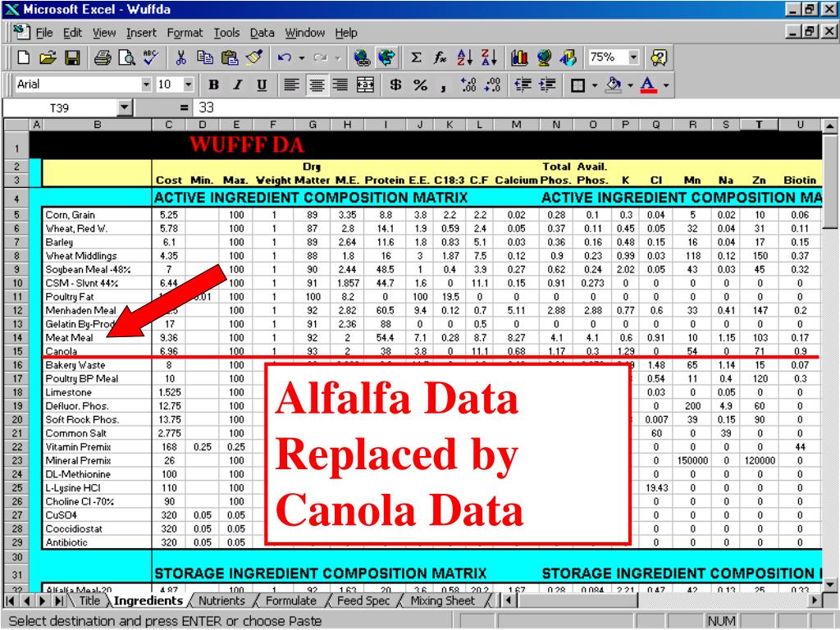Open the Paste Function fx icon
840x630 pixels.
click(x=440, y=57)
